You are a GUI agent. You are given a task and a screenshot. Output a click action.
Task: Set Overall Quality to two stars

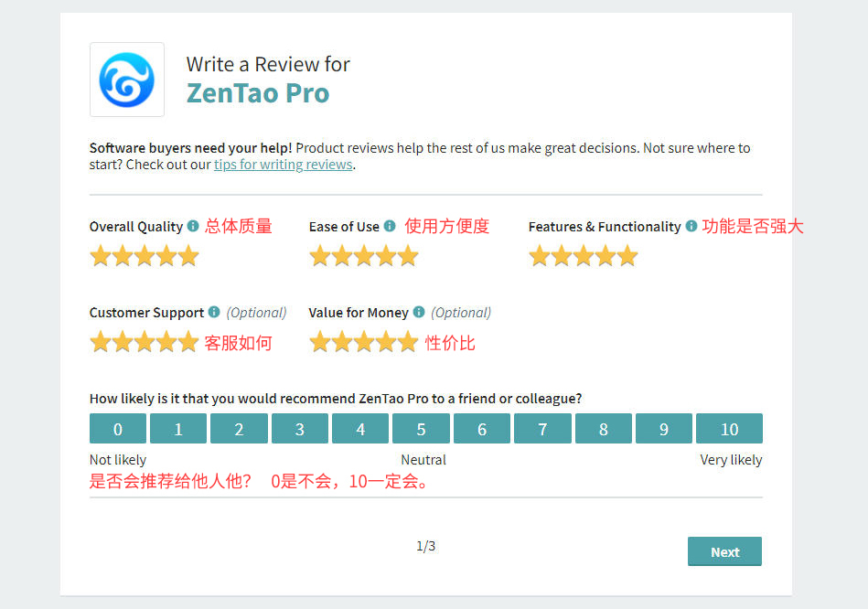[123, 256]
